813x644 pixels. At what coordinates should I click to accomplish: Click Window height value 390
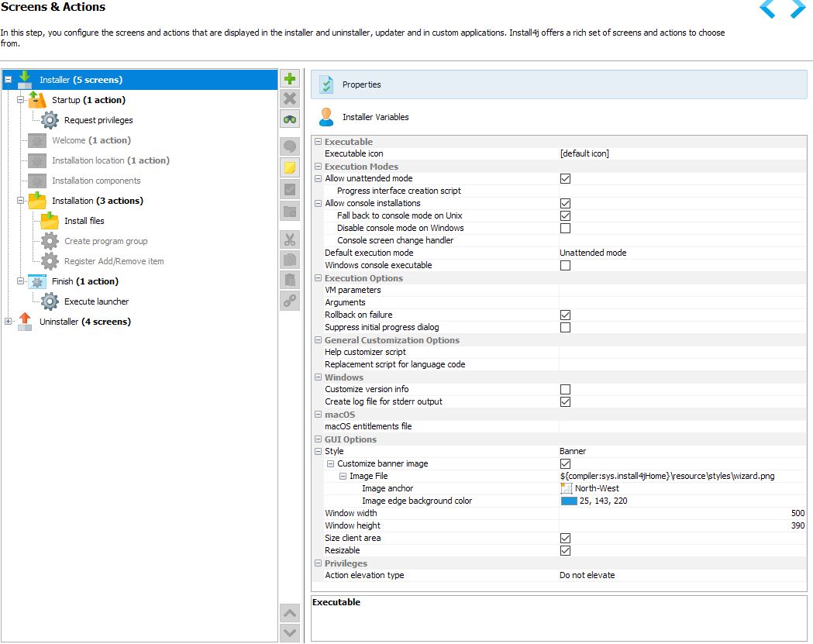click(797, 525)
